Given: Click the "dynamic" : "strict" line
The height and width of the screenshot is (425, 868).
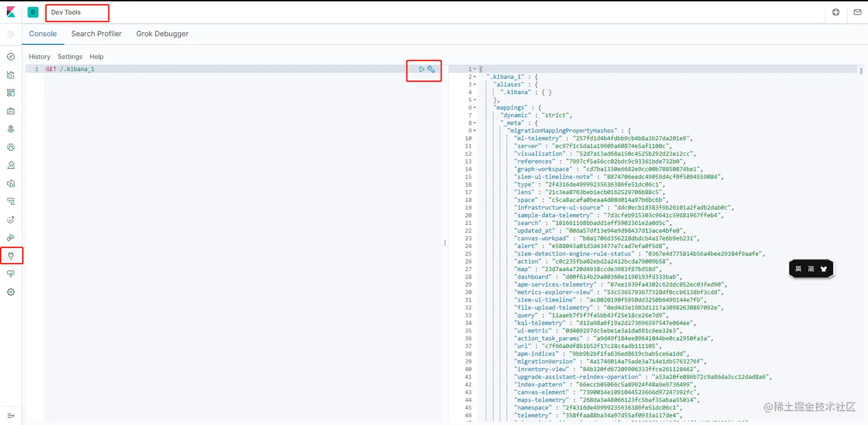Looking at the screenshot, I should click(536, 115).
